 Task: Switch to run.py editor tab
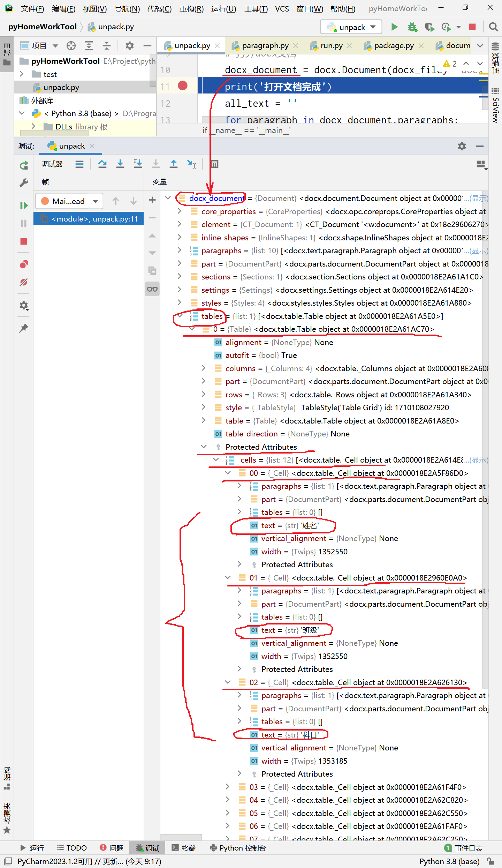(331, 46)
